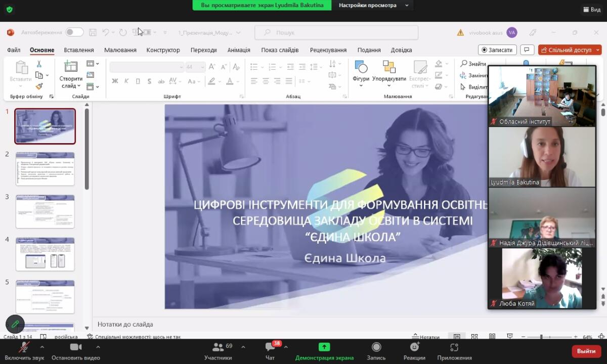Switch to the Конструктор tab

(x=163, y=50)
